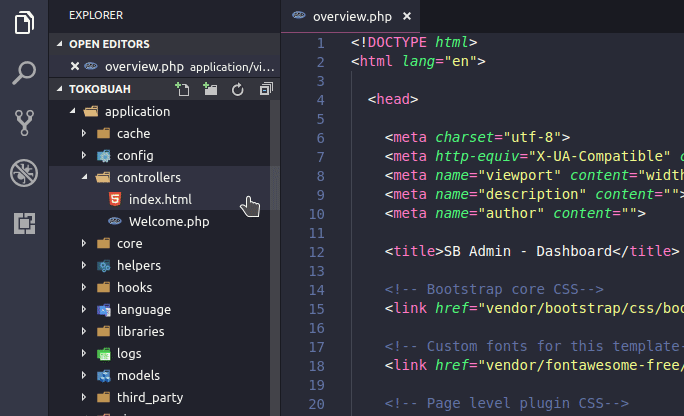Collapse the TOKOBUAH project section

point(60,89)
